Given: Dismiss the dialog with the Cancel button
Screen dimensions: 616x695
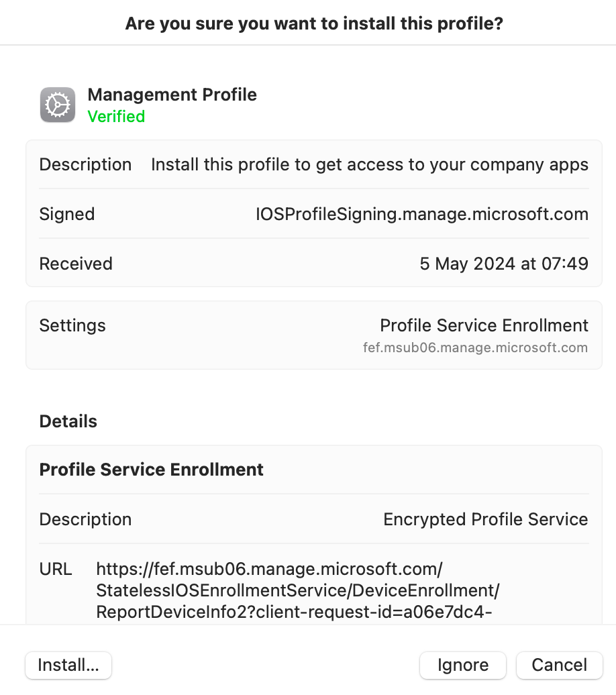Looking at the screenshot, I should tap(559, 665).
